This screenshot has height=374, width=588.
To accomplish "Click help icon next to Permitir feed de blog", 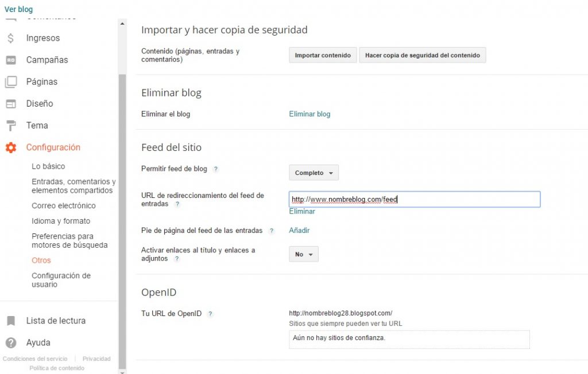I will tap(215, 169).
